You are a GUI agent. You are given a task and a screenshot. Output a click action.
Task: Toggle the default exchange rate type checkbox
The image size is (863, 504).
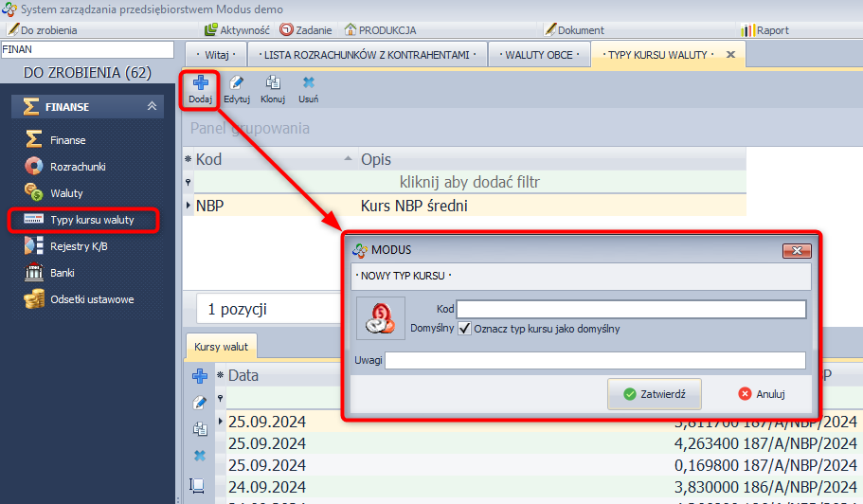click(464, 329)
